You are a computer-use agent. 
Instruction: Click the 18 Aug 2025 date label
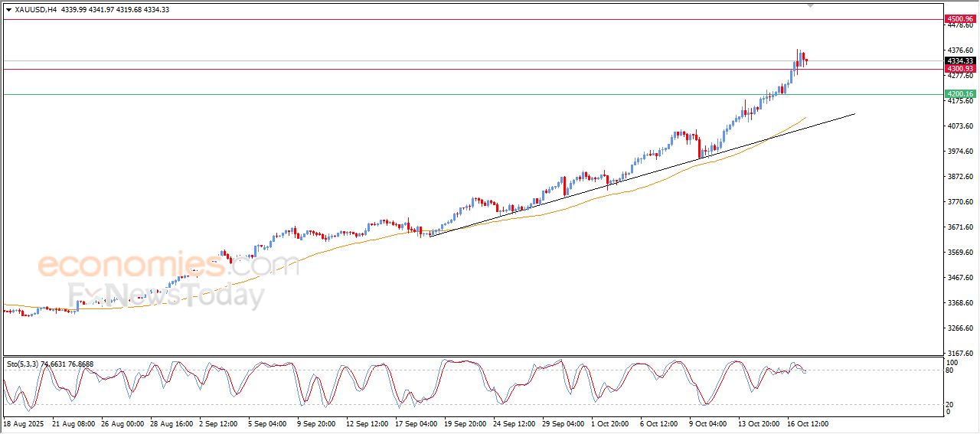[x=23, y=423]
